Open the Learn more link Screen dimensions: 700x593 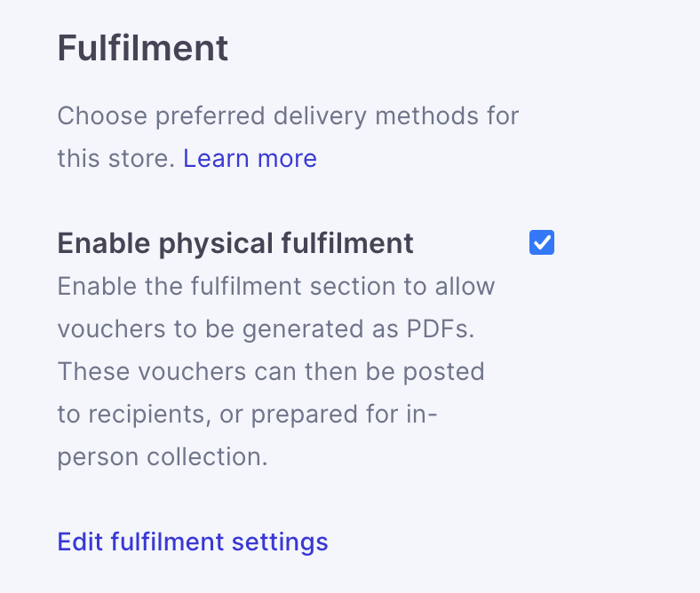pos(250,159)
